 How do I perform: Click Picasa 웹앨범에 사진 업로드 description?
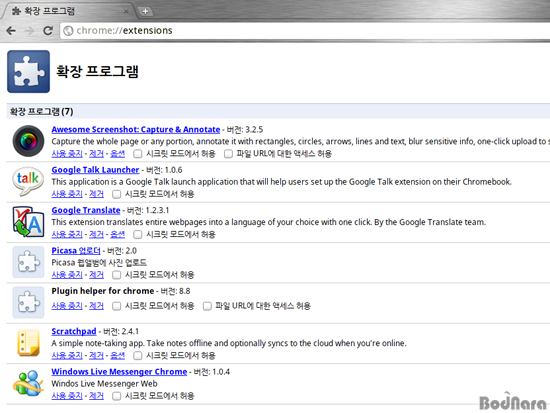pyautogui.click(x=99, y=262)
